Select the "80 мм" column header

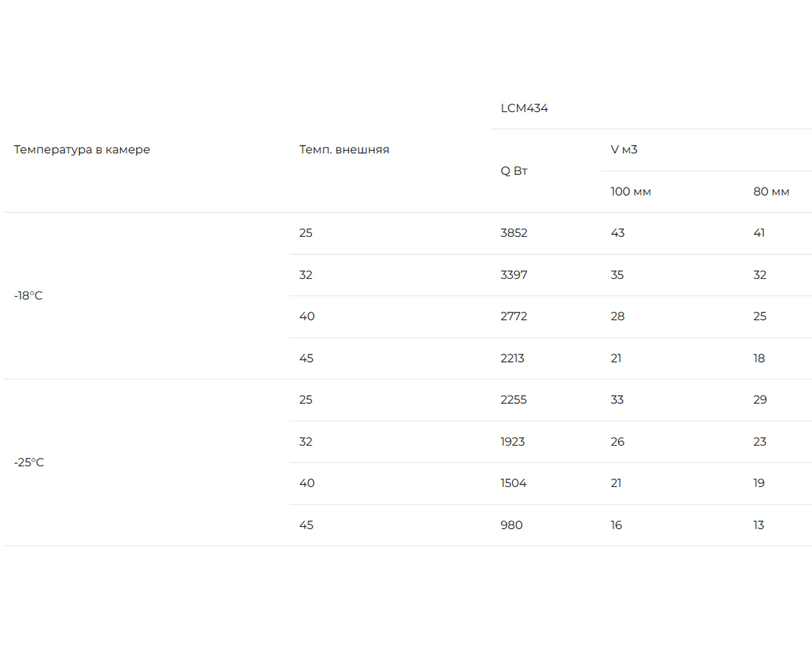(x=771, y=192)
